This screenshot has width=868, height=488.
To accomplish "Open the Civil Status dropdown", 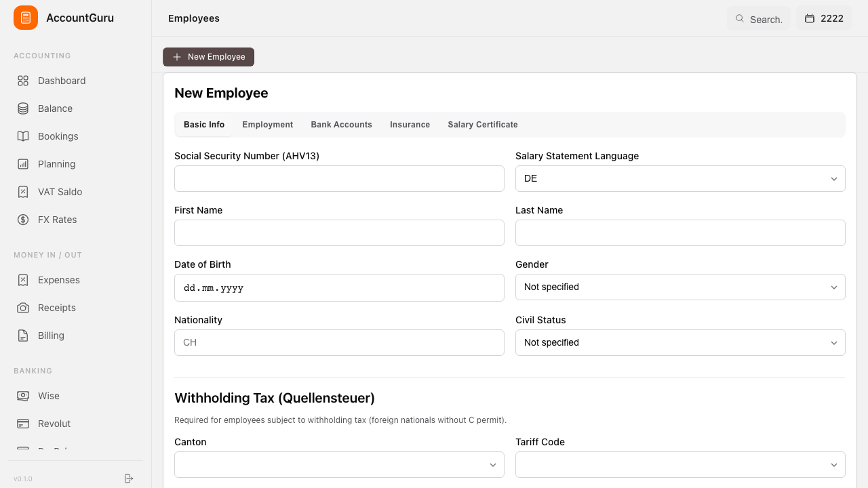I will click(x=680, y=342).
